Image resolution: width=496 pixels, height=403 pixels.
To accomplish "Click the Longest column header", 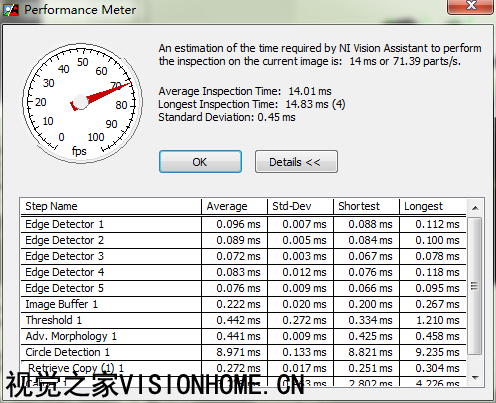I will [433, 206].
